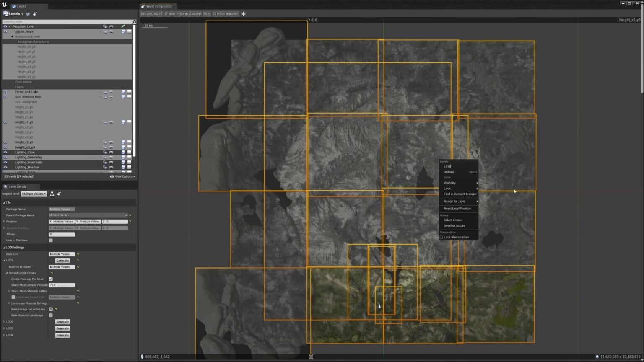Click View Options below the levels list
The image size is (644, 362).
pos(123,176)
